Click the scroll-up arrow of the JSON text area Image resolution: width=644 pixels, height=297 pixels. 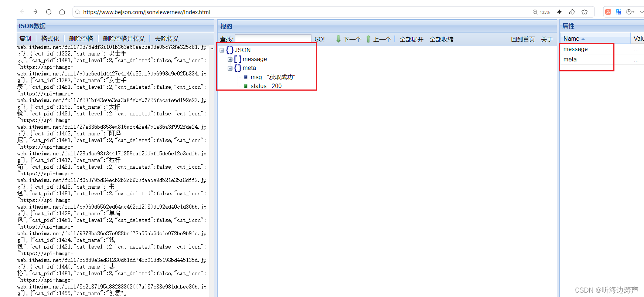tap(212, 48)
